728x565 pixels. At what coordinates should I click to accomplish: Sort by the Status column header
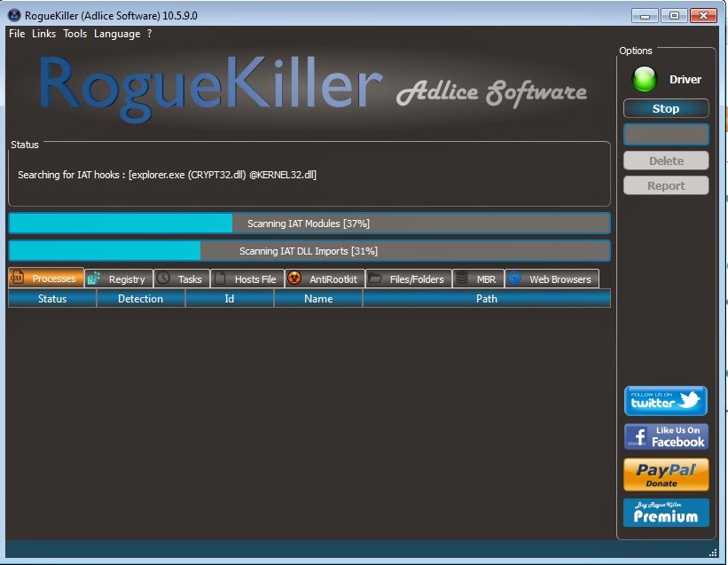coord(52,299)
